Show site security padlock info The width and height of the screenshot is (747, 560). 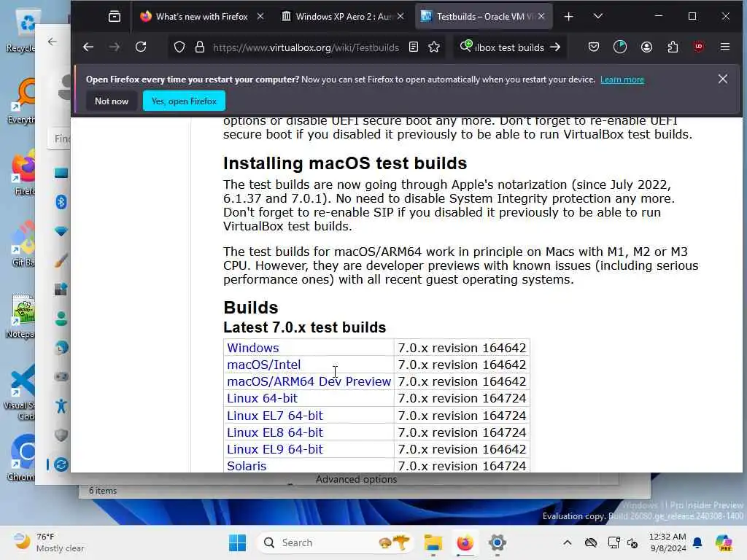(200, 47)
